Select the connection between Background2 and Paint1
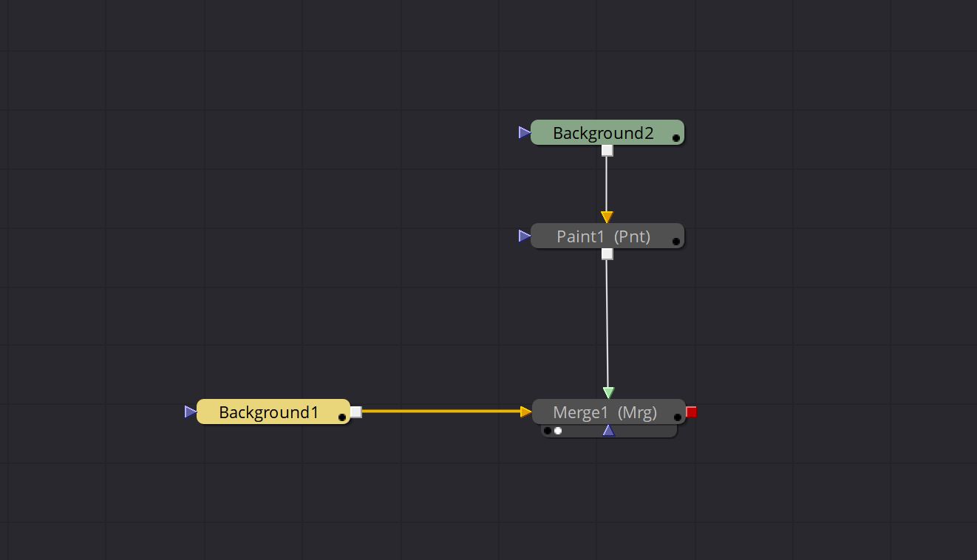977x560 pixels. pyautogui.click(x=607, y=184)
